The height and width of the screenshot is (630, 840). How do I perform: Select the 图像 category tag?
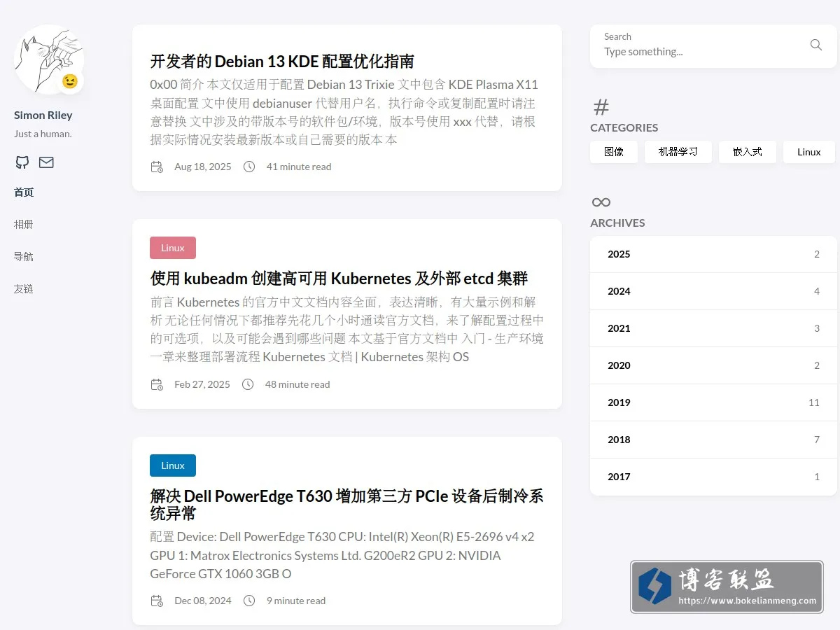coord(614,152)
